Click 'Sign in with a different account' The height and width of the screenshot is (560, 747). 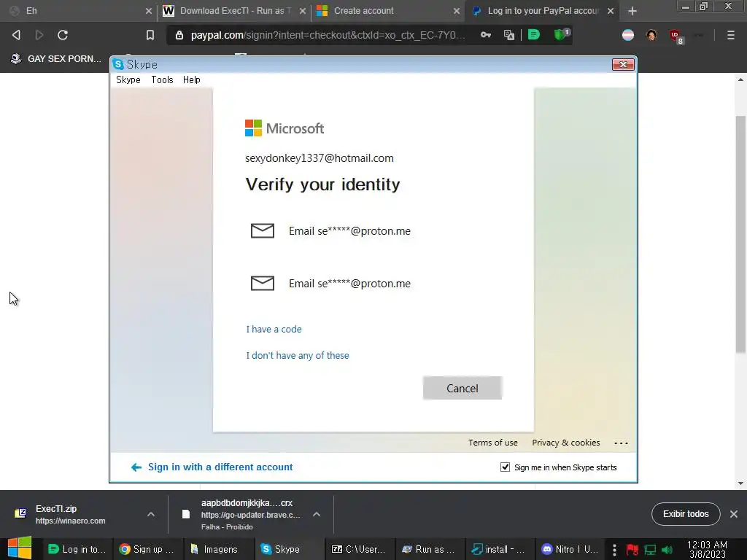click(220, 467)
